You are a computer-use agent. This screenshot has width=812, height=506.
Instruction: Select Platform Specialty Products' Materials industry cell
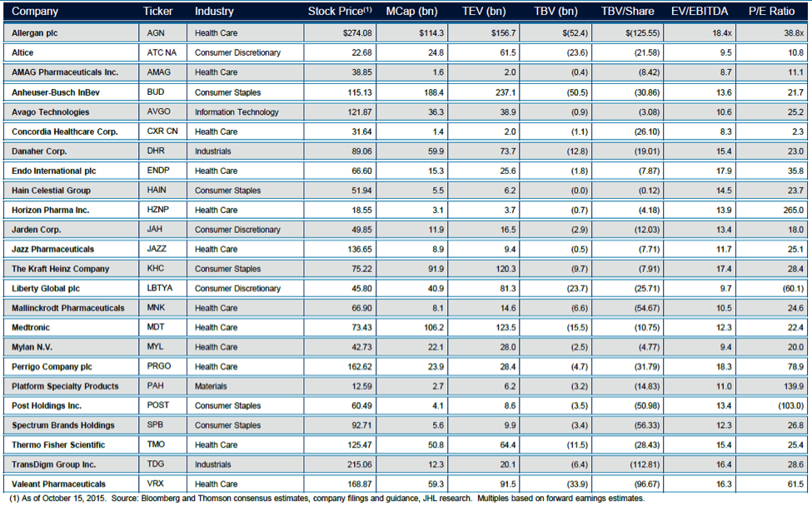tap(210, 386)
